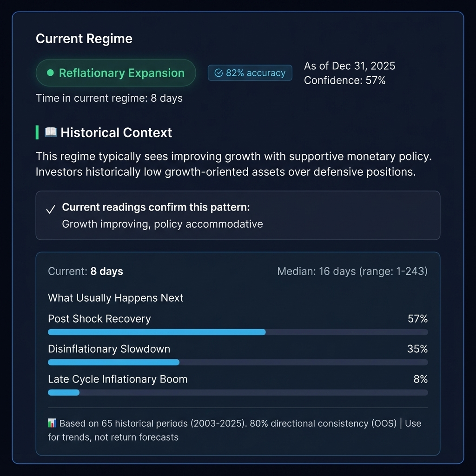The width and height of the screenshot is (476, 476).
Task: Click the Current Regime heading
Action: [84, 39]
